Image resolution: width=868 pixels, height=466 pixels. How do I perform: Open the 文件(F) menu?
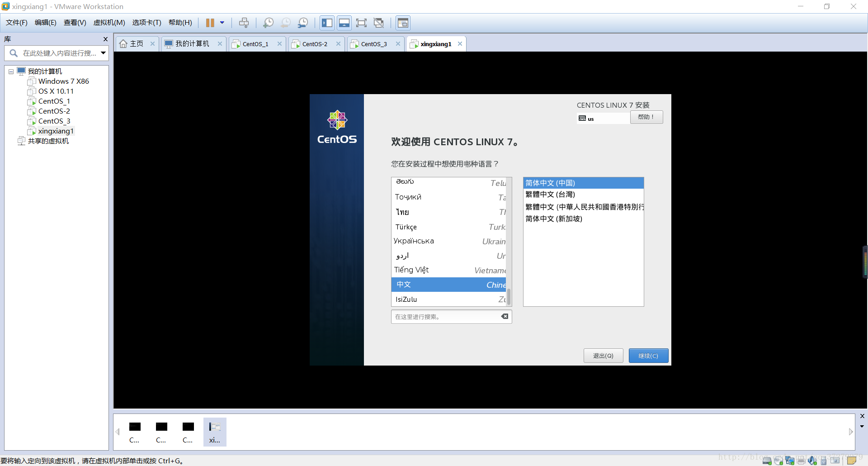click(x=17, y=23)
